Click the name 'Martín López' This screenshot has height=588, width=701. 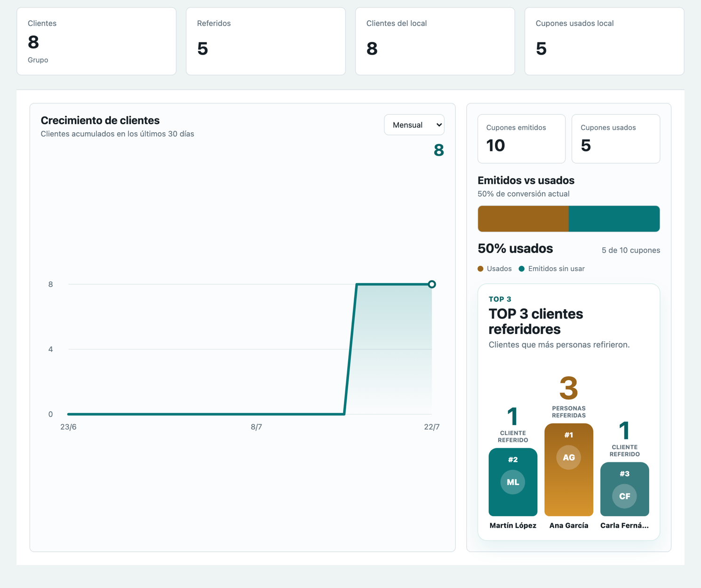[x=513, y=525]
